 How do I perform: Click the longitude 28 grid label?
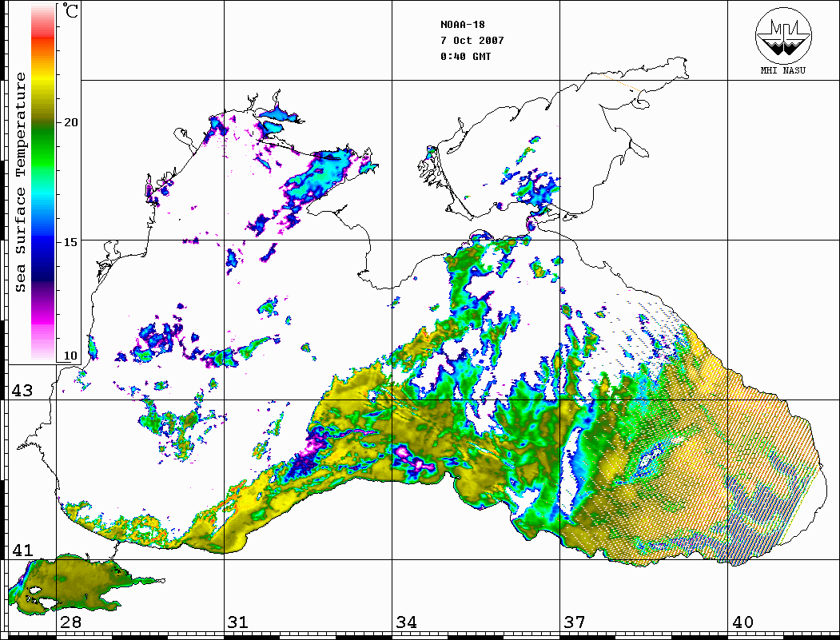(70, 622)
